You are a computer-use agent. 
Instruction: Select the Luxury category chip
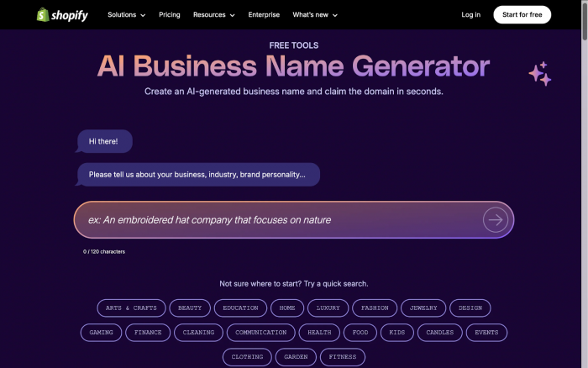328,308
